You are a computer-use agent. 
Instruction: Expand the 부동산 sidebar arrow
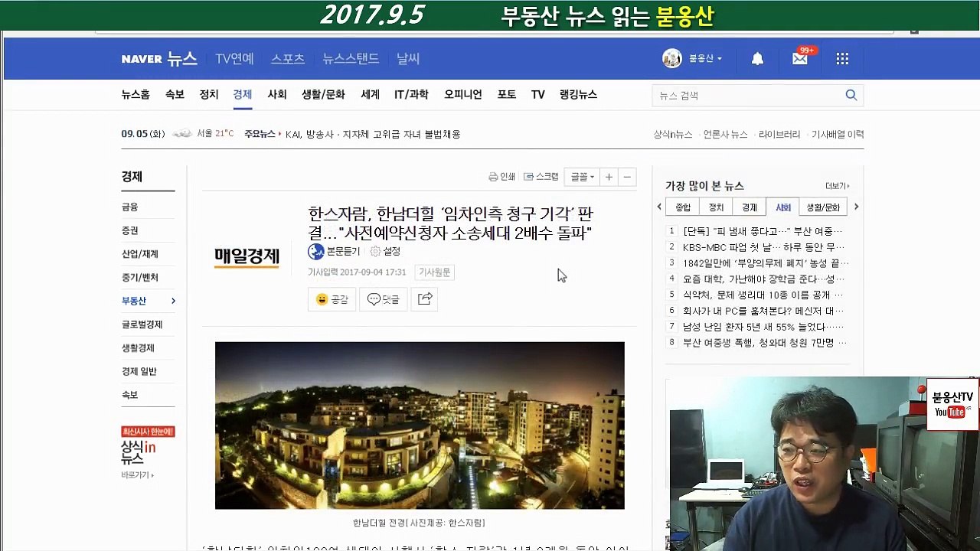(173, 301)
